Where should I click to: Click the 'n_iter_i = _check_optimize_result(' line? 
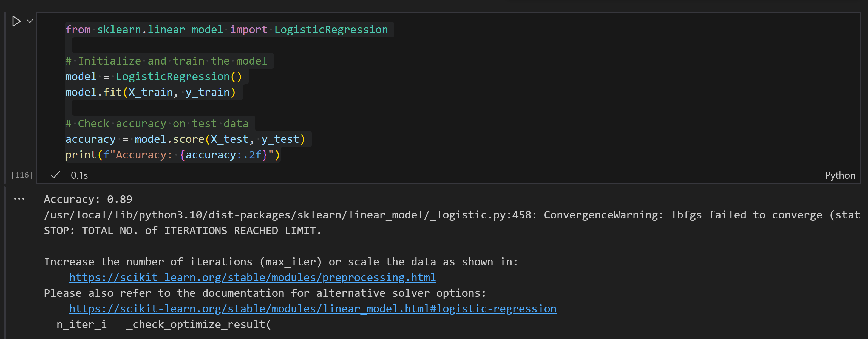(164, 324)
